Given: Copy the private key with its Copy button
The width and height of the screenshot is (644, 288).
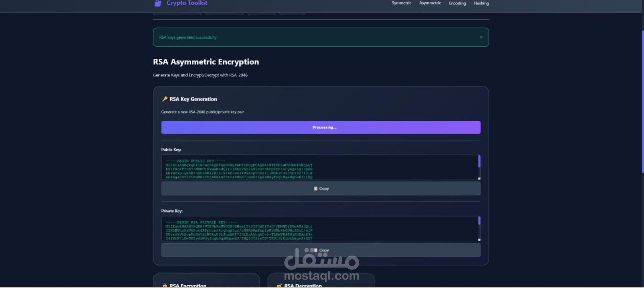Looking at the screenshot, I should coord(321,250).
